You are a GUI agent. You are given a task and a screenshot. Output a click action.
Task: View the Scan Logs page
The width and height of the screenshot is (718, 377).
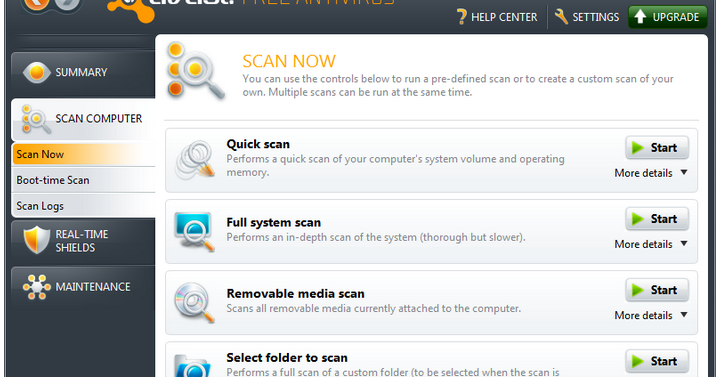click(x=83, y=206)
